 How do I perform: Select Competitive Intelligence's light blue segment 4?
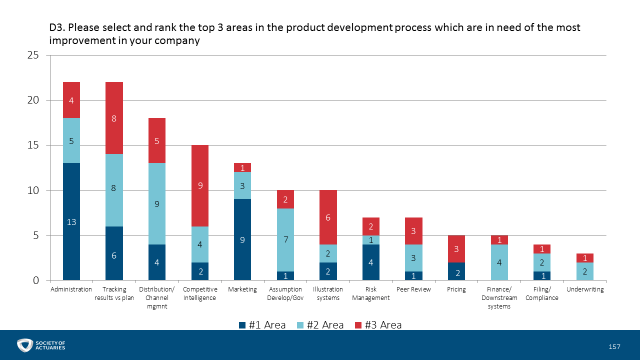pyautogui.click(x=200, y=244)
